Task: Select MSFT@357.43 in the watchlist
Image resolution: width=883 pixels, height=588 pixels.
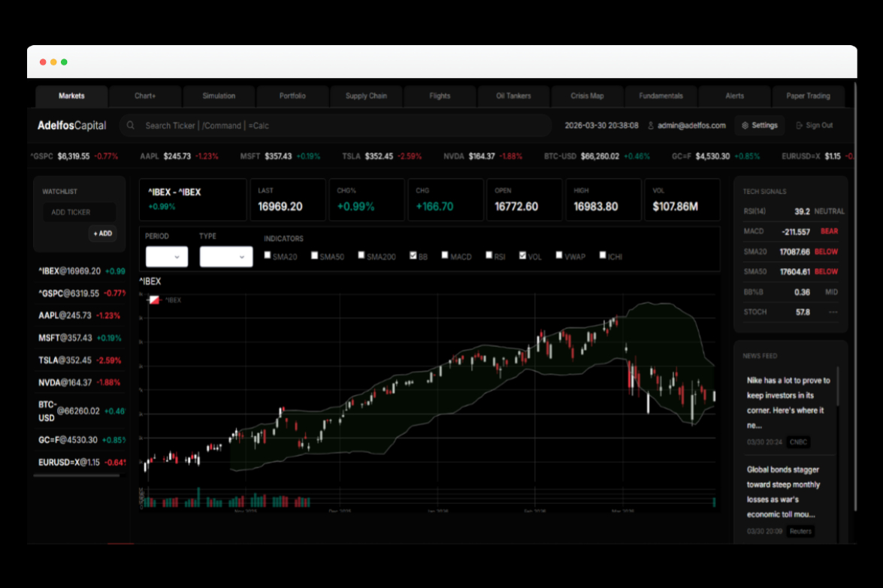Action: point(80,338)
